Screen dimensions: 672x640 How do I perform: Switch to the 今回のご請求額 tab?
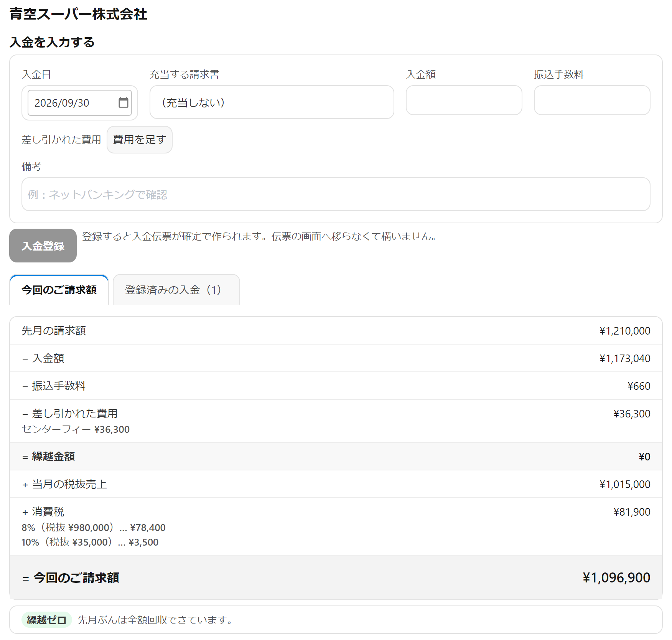click(59, 290)
